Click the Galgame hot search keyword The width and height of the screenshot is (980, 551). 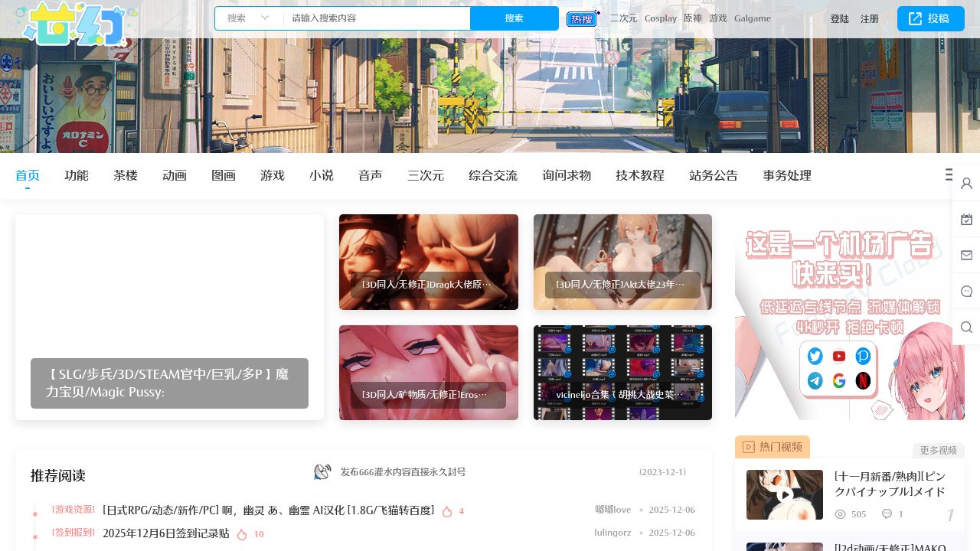click(752, 18)
